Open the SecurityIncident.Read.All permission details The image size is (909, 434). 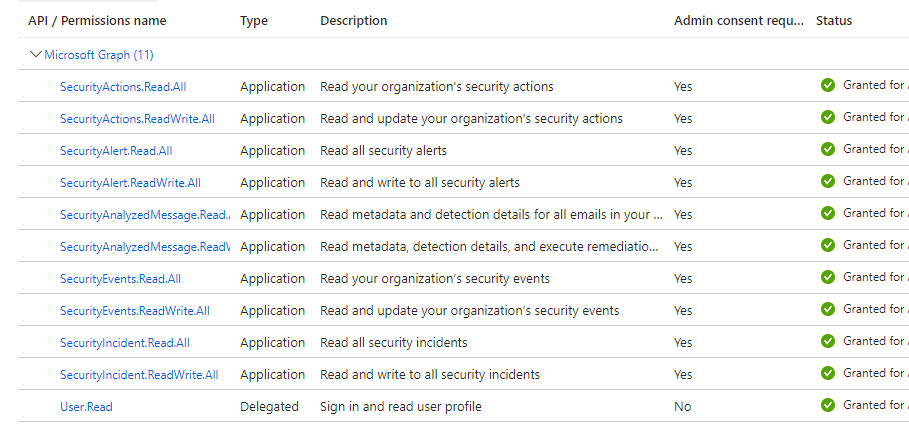pyautogui.click(x=125, y=342)
